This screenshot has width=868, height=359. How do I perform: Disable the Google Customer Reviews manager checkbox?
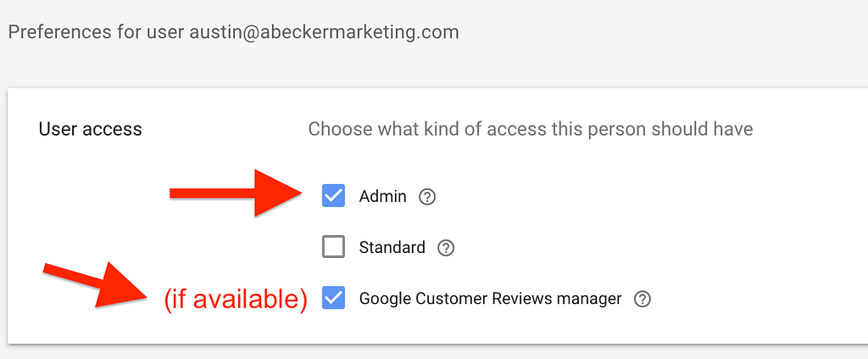[333, 299]
